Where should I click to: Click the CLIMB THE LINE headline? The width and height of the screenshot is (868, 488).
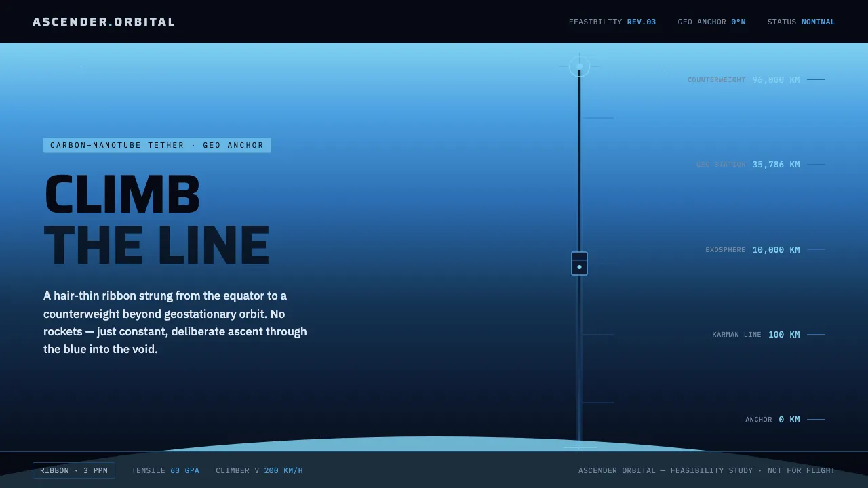(157, 220)
